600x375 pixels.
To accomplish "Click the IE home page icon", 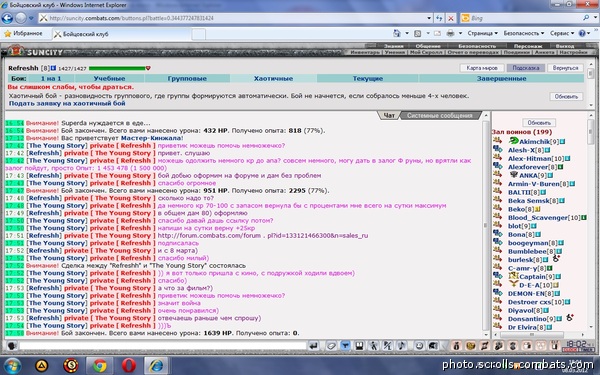I will pos(397,33).
